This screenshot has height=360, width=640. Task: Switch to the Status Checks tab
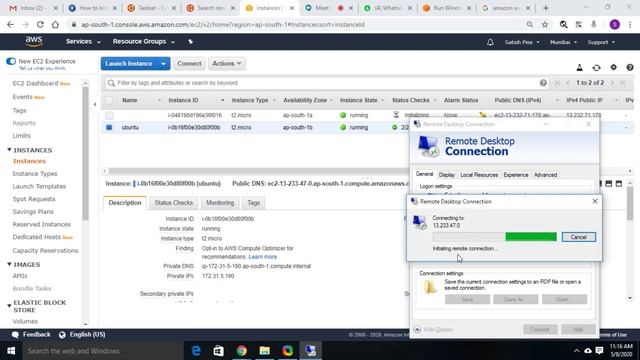click(x=173, y=203)
